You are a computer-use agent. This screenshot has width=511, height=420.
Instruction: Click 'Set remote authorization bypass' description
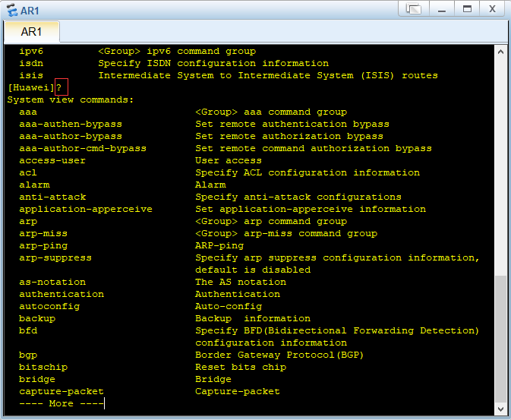[289, 136]
